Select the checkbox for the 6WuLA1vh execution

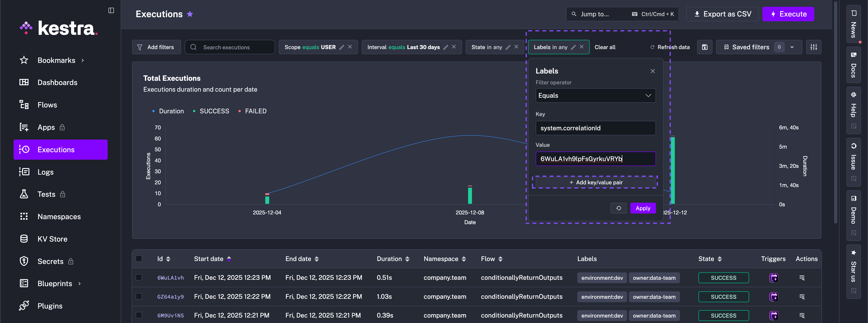[139, 278]
